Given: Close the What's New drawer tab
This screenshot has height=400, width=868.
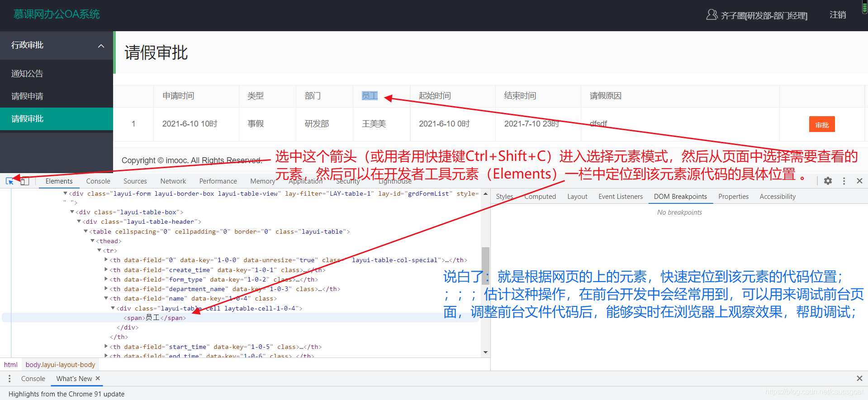Looking at the screenshot, I should coord(98,378).
